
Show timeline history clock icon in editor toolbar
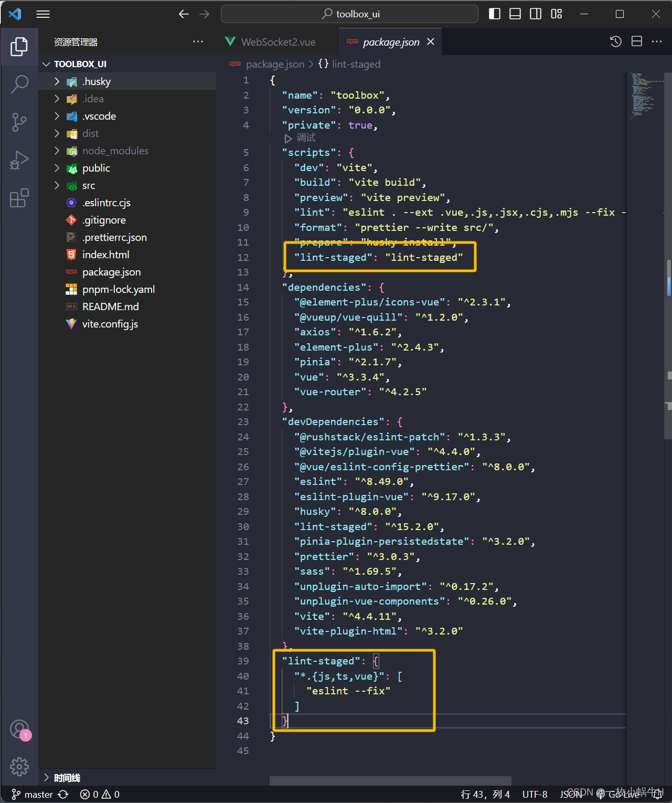tap(616, 41)
